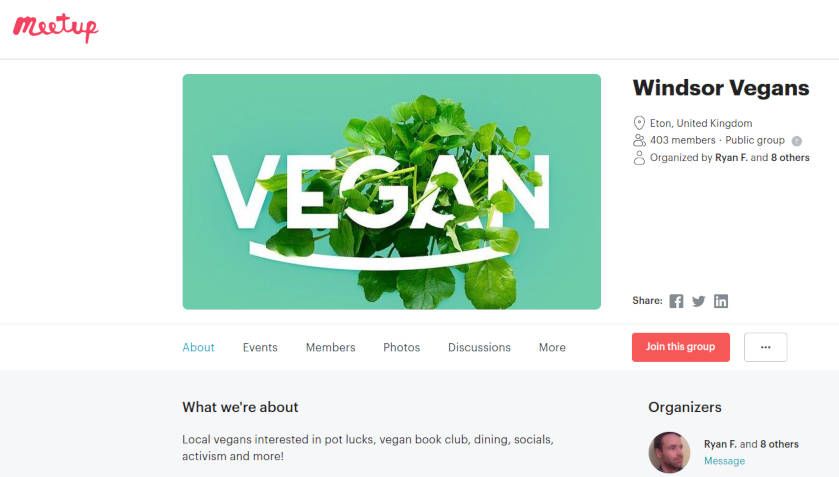Open the Discussions tab

[479, 347]
